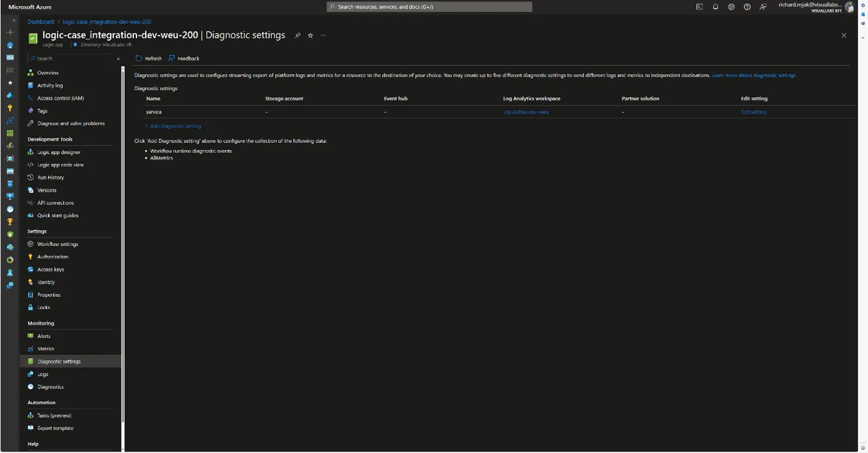The width and height of the screenshot is (868, 453).
Task: Go to the Dashboard breadcrumb
Action: [x=41, y=22]
